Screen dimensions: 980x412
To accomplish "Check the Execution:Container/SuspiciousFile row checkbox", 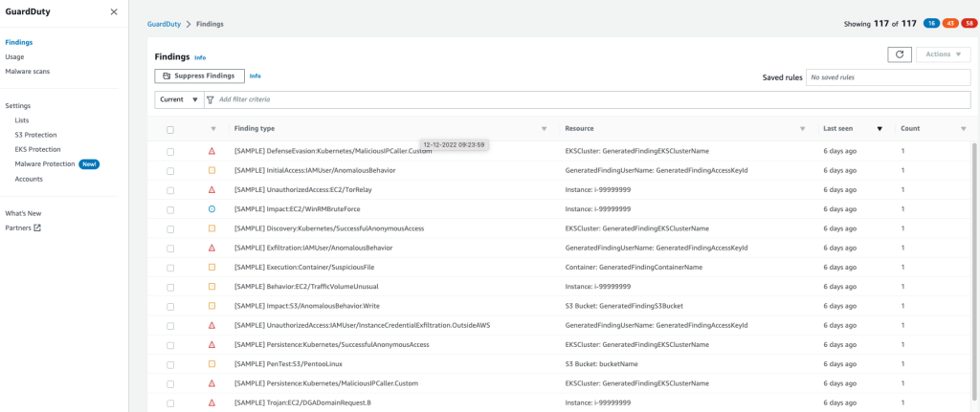I will [x=170, y=268].
